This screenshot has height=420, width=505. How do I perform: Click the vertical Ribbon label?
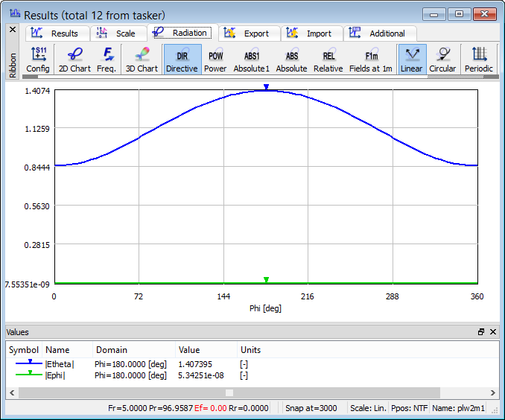(13, 66)
